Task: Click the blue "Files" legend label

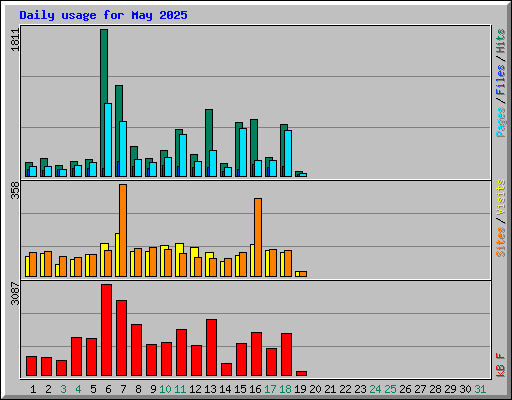Action: click(501, 79)
